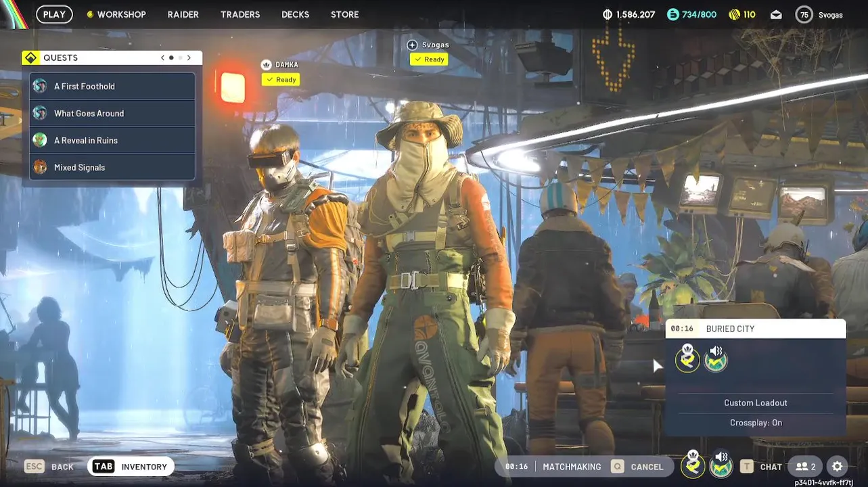868x487 pixels.
Task: Click the bottom bar voice squad emblem
Action: 721,465
